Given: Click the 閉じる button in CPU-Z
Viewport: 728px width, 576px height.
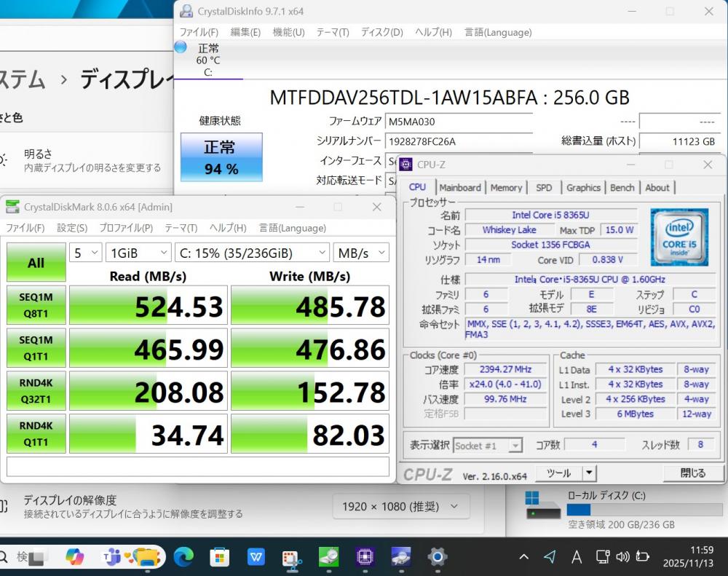Looking at the screenshot, I should coord(692,473).
